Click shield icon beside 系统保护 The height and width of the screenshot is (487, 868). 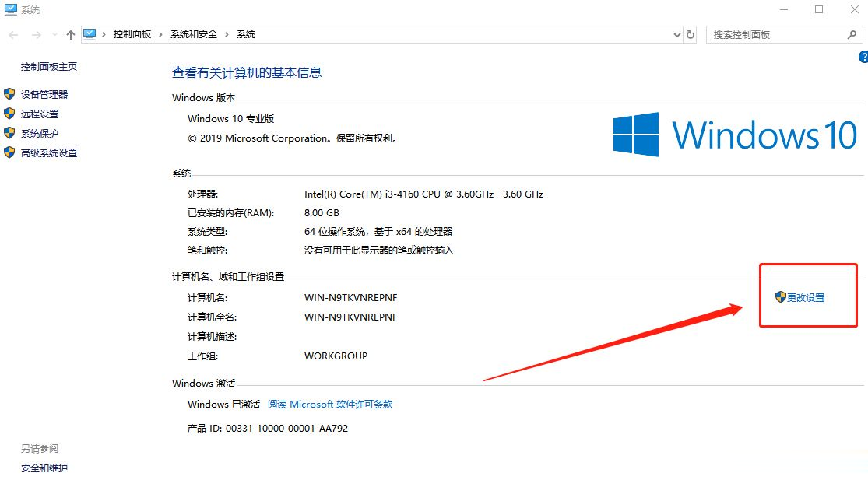pos(9,133)
